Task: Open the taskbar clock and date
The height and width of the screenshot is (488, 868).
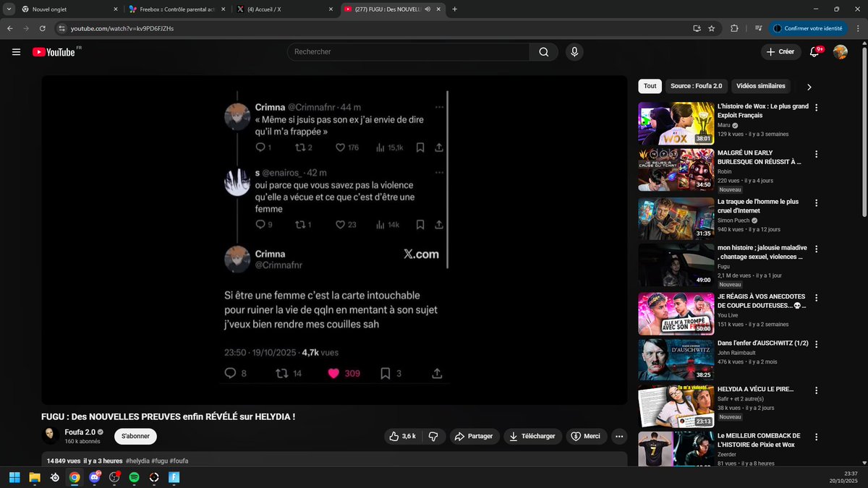Action: point(843,477)
